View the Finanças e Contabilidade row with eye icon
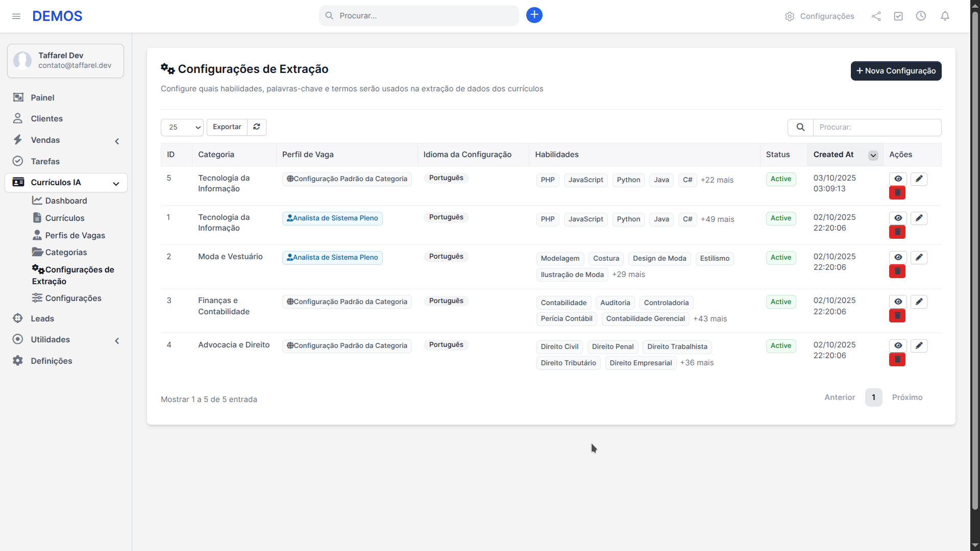The width and height of the screenshot is (980, 551). tap(897, 302)
